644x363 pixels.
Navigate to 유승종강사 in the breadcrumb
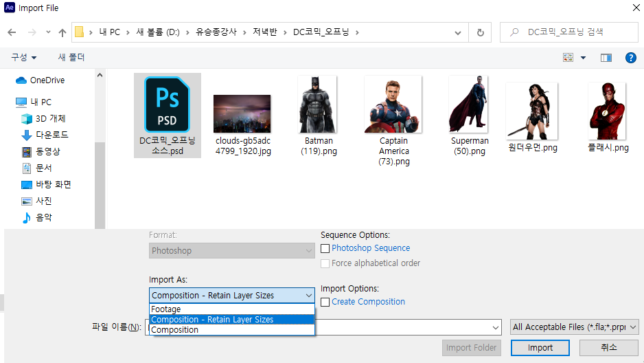[216, 32]
